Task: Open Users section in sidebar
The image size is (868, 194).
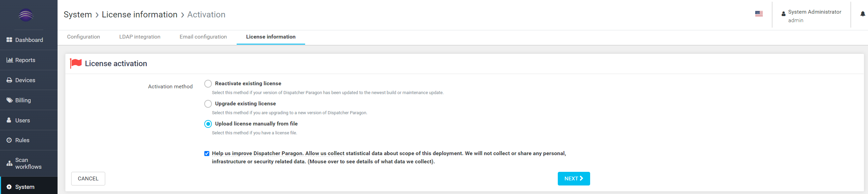Action: (x=22, y=120)
